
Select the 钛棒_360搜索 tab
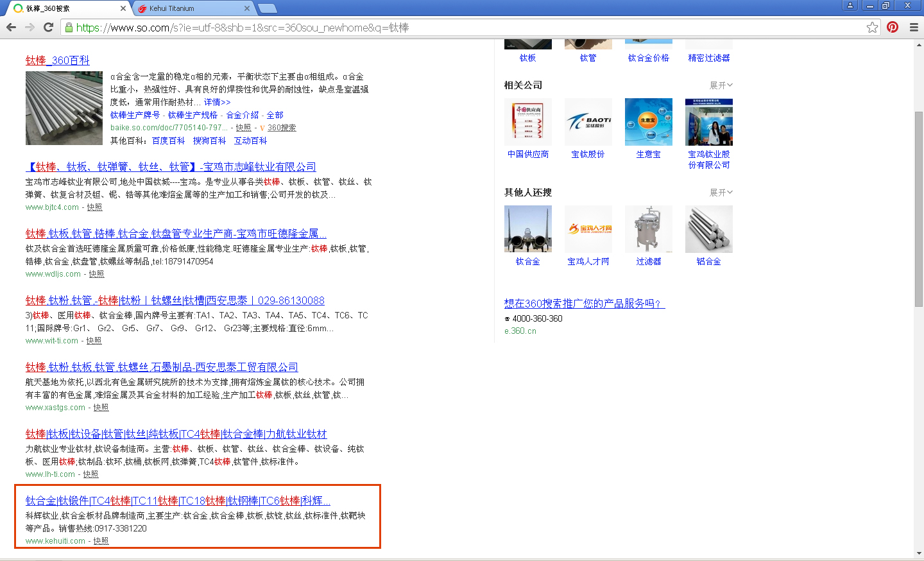tap(69, 8)
